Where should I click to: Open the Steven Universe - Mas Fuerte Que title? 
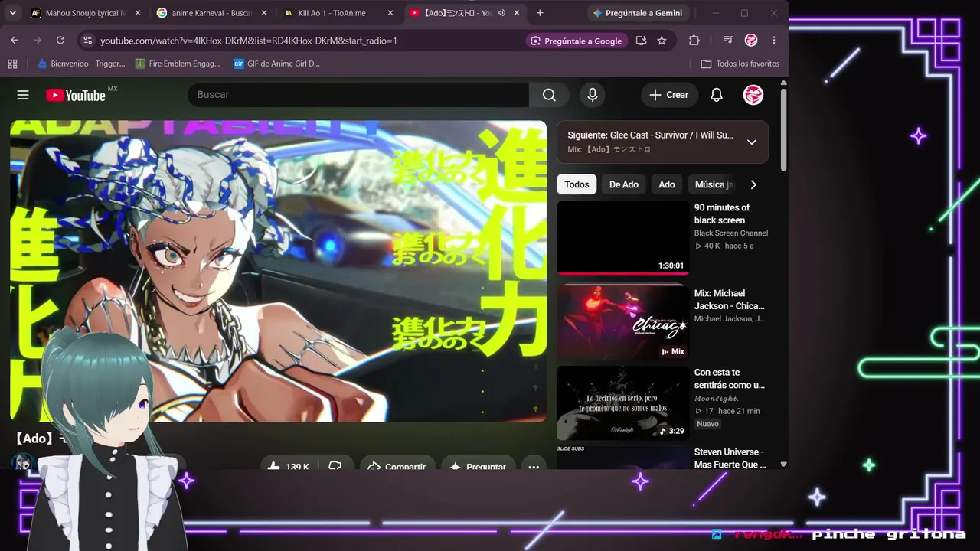tap(730, 458)
